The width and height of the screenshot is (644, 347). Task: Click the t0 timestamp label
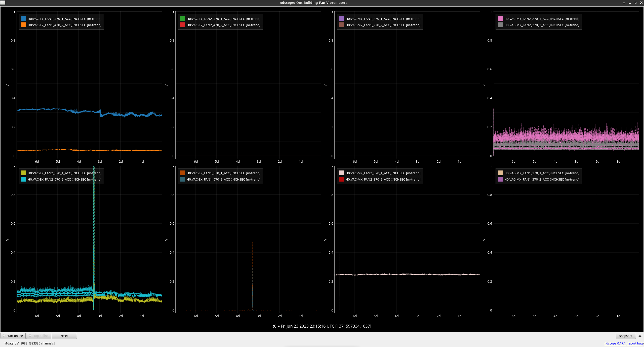[322, 326]
